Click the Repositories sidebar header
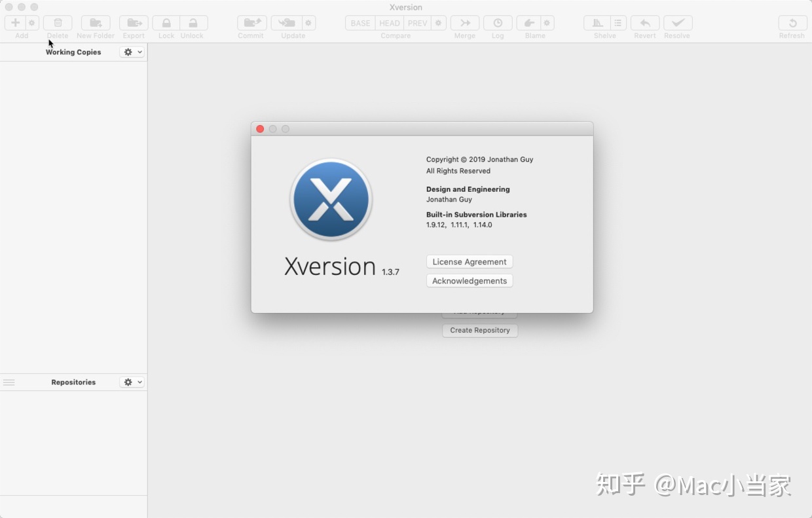The image size is (812, 518). [x=73, y=382]
